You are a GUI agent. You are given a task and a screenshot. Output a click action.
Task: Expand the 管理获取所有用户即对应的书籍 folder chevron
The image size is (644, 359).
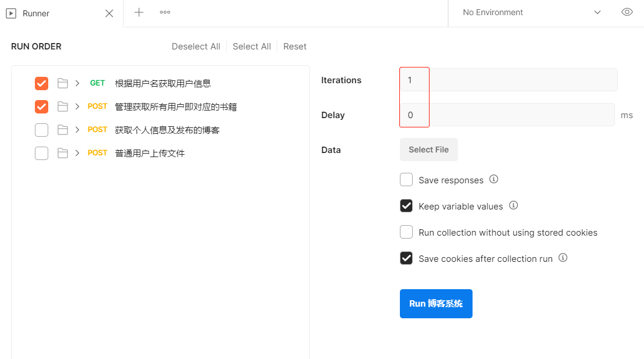(77, 106)
